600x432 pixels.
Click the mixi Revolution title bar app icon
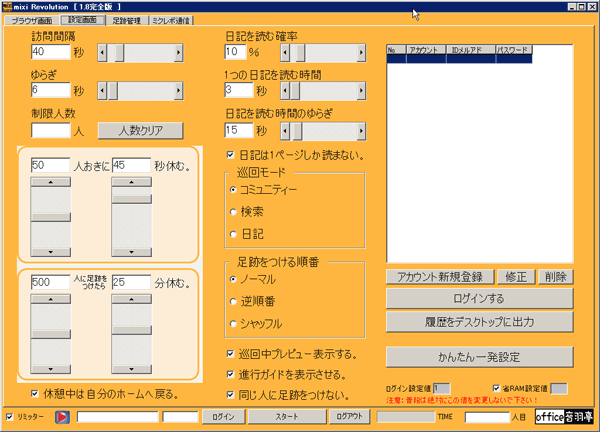coord(7,7)
